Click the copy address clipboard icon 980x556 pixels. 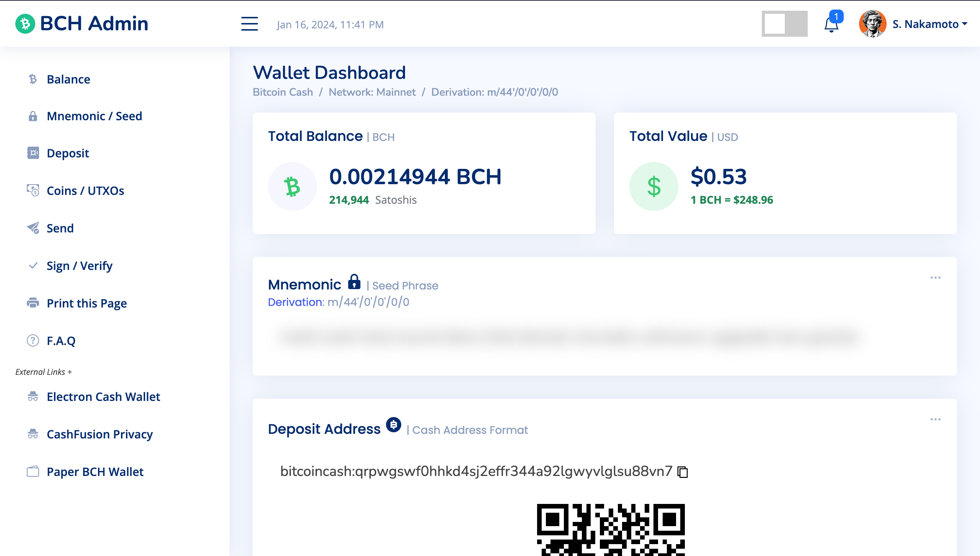tap(683, 472)
